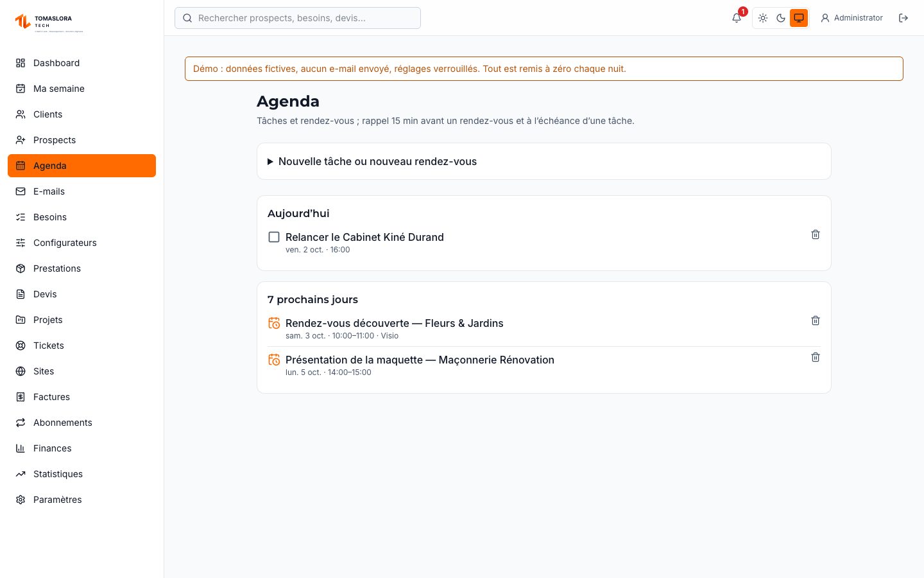Screen dimensions: 924x578
Task: Check off Relancer le Cabinet Kiné Durand
Action: [x=274, y=237]
